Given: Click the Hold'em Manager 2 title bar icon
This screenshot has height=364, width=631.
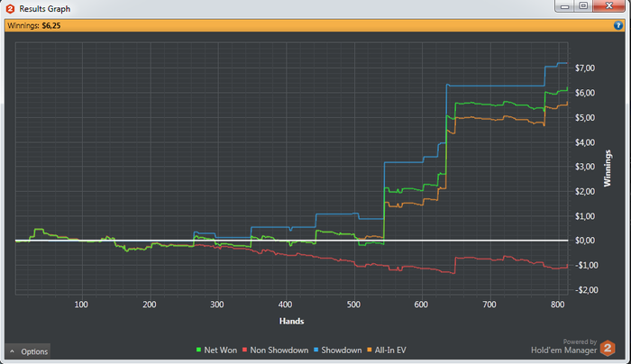Looking at the screenshot, I should [11, 9].
